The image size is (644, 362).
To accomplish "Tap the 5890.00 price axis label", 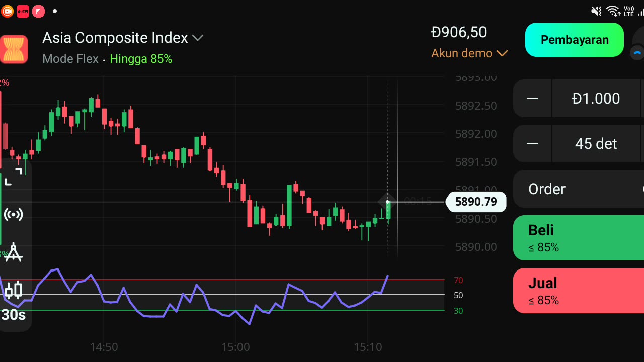I will pos(476,247).
